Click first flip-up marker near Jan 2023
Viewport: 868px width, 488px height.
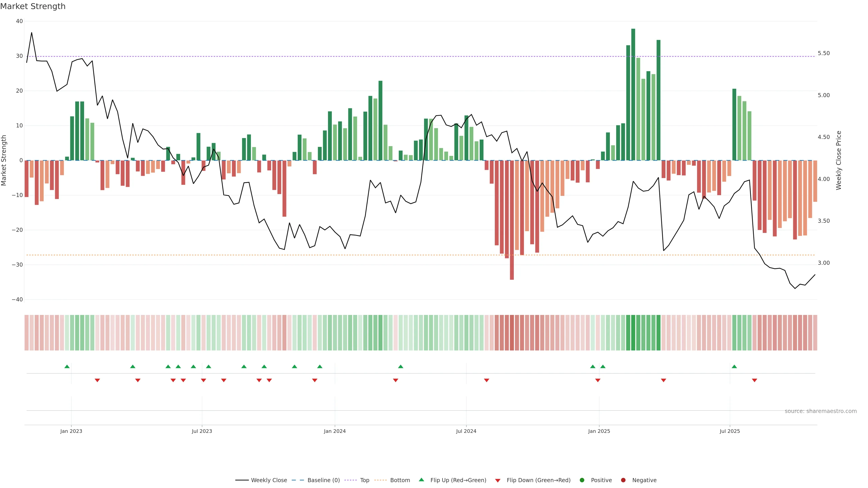67,366
